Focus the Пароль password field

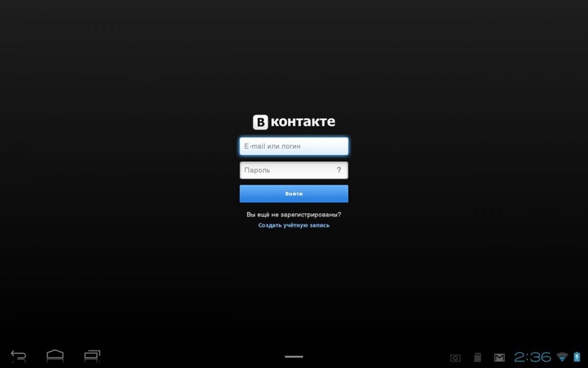(287, 170)
